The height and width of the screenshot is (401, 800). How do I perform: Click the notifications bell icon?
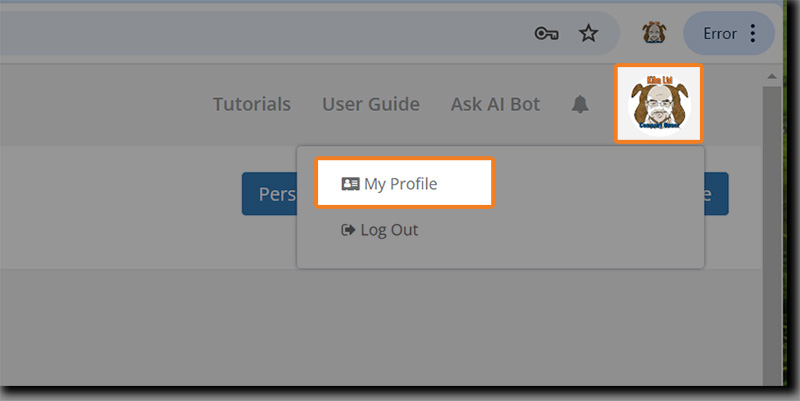[x=580, y=105]
